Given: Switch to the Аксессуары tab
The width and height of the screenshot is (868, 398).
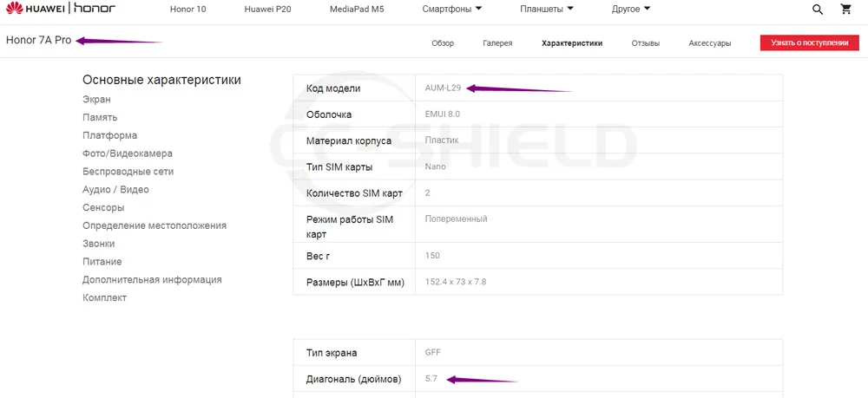Looking at the screenshot, I should coord(710,43).
